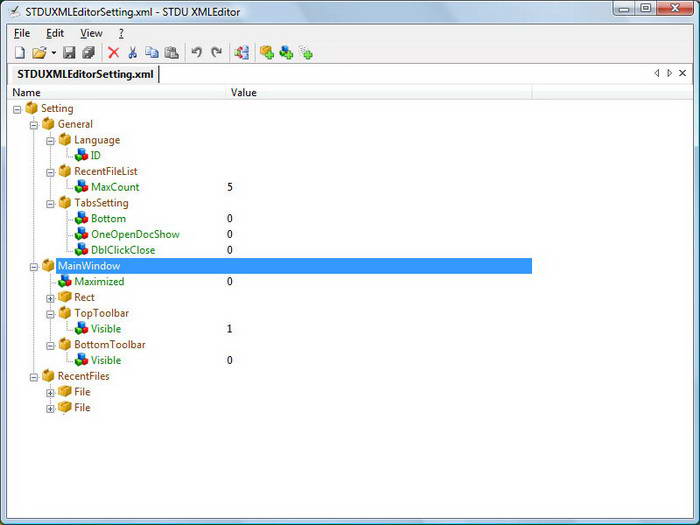Select the Language element
Screen dimensions: 700x525
97,140
